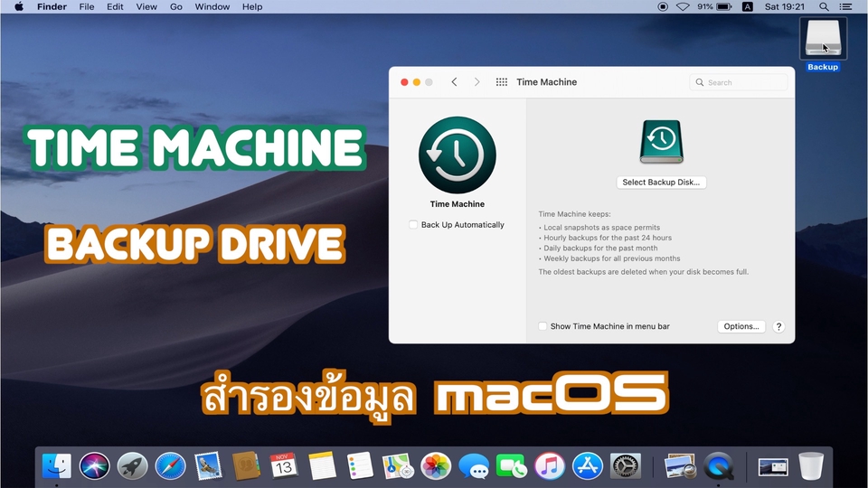Image resolution: width=868 pixels, height=488 pixels.
Task: Click the Wi-Fi status icon
Action: tap(684, 6)
